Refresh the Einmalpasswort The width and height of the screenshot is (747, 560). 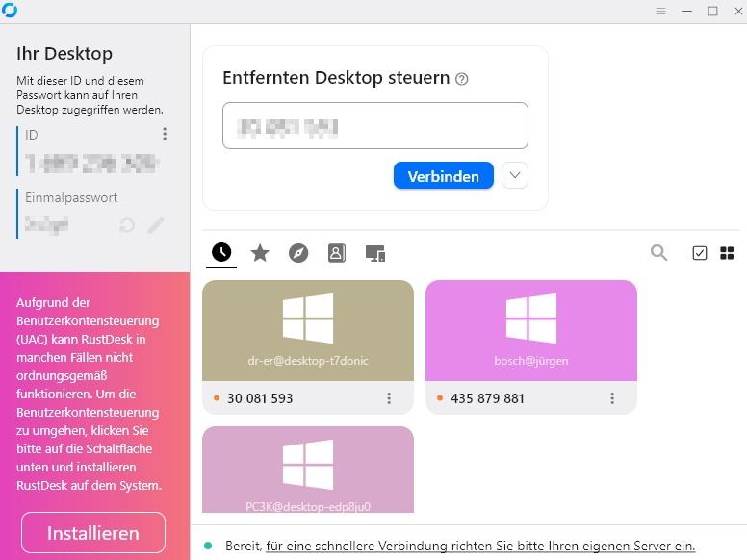(x=127, y=225)
